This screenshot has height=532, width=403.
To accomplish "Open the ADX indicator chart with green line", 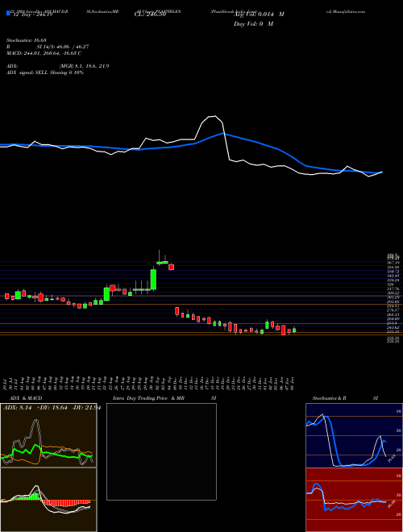I will tap(48, 435).
